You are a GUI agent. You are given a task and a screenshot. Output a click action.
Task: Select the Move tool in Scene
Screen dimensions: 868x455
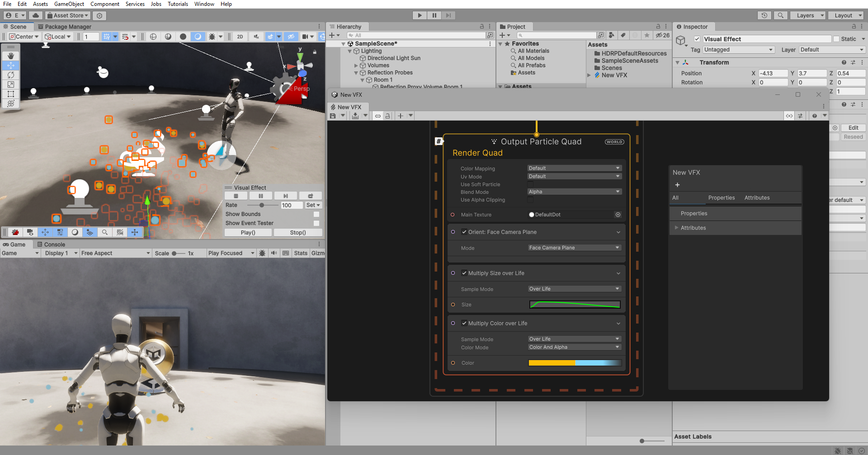11,66
